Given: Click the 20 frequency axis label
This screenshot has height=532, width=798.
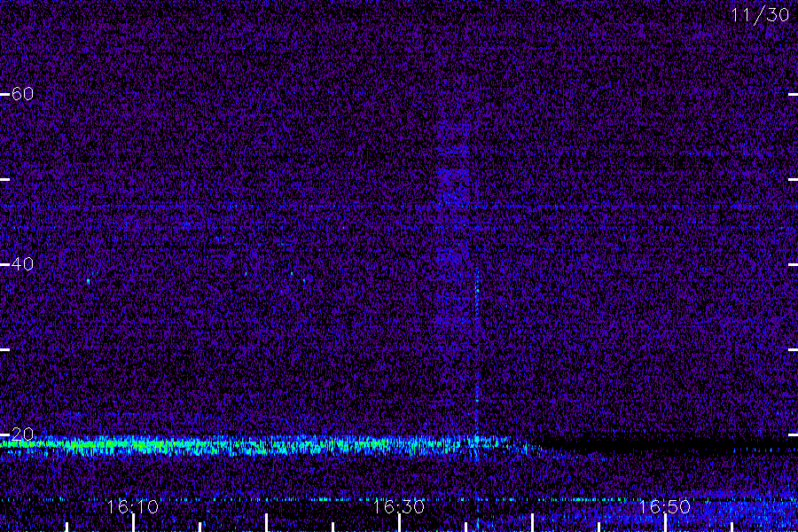Looking at the screenshot, I should pos(22,434).
